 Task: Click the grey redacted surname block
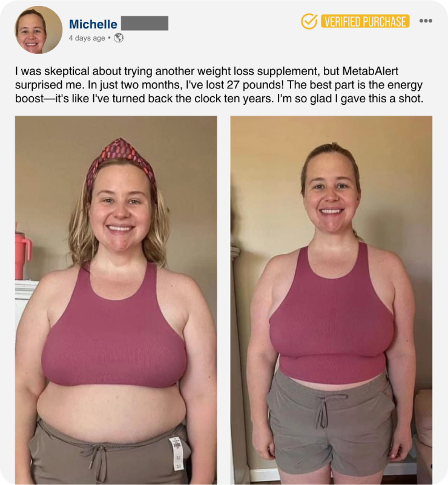145,23
